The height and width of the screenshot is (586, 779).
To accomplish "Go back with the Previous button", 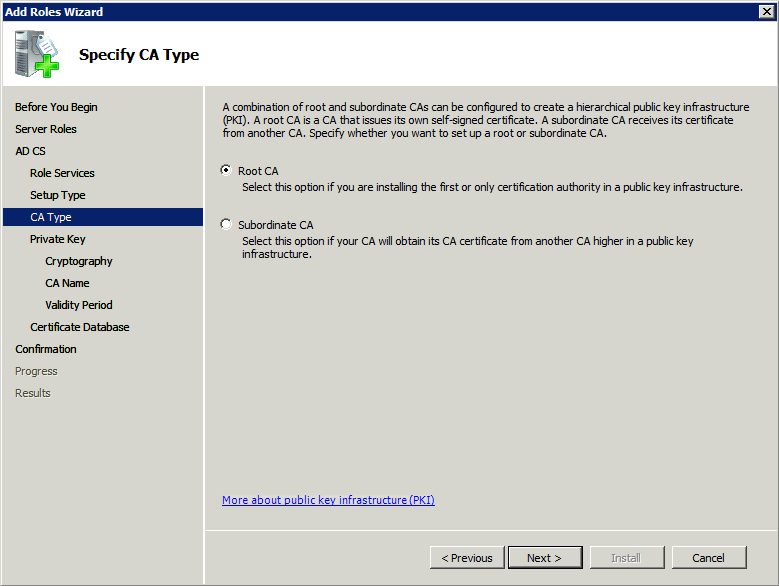I will click(467, 558).
